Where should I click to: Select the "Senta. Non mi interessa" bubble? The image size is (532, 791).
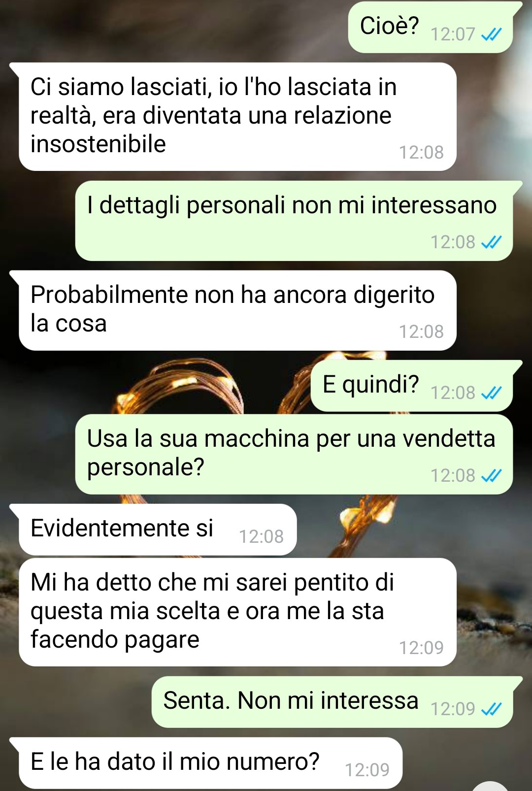(x=332, y=702)
